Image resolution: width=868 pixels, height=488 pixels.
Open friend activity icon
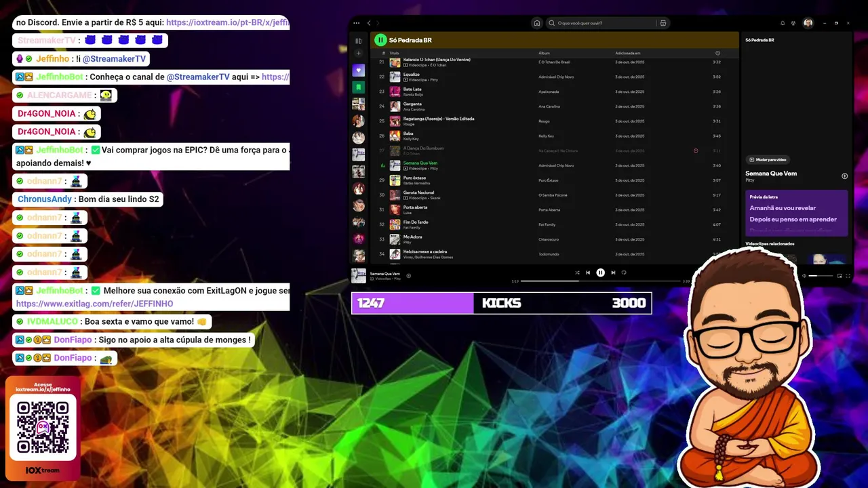pyautogui.click(x=793, y=23)
